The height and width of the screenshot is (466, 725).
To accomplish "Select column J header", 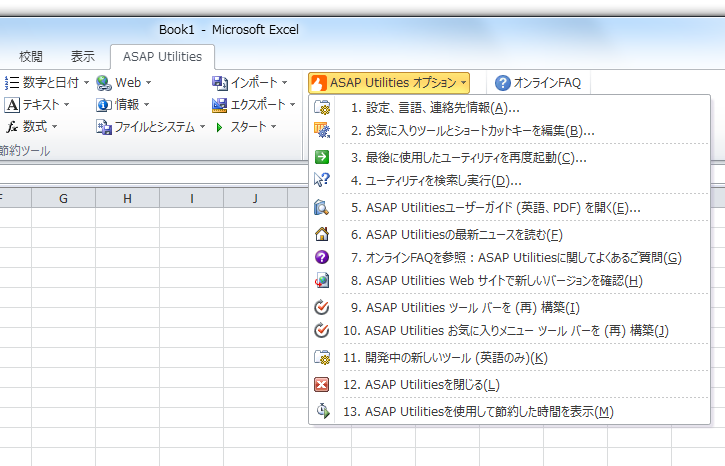I will click(x=255, y=198).
